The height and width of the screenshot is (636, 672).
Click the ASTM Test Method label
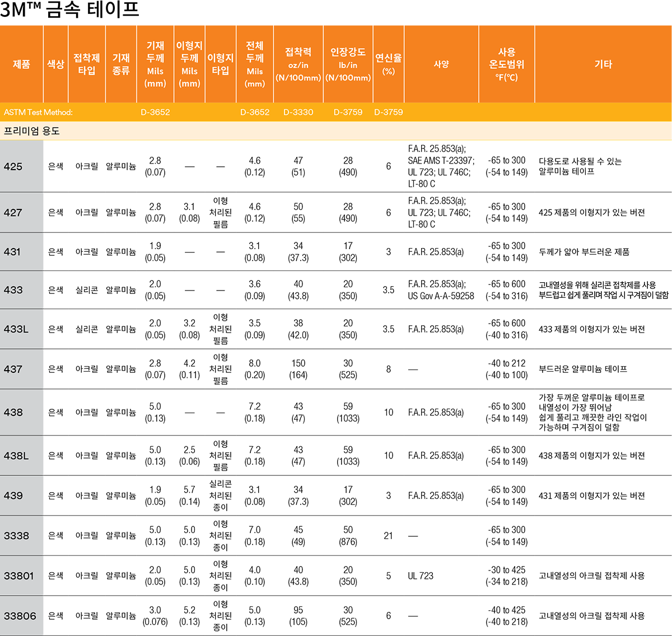pos(38,112)
